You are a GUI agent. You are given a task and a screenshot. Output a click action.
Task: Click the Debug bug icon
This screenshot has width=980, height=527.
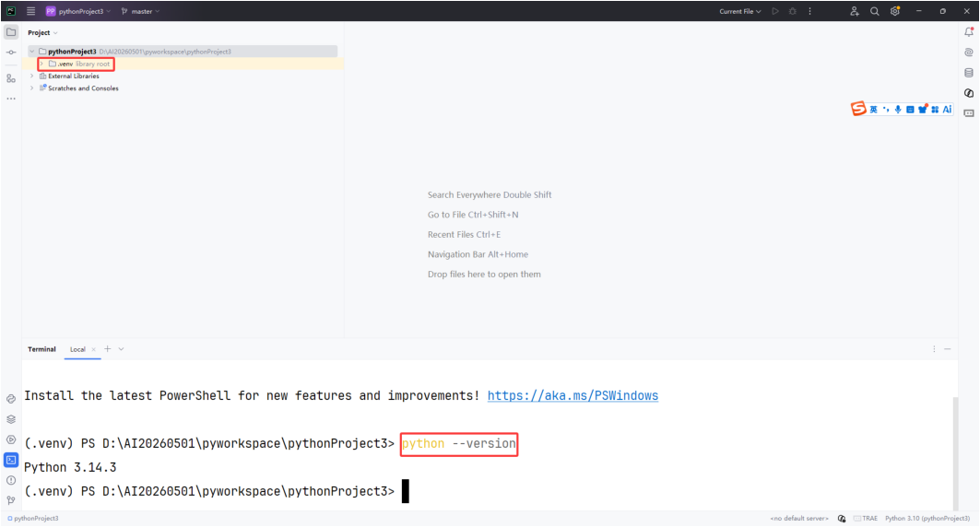coord(793,11)
